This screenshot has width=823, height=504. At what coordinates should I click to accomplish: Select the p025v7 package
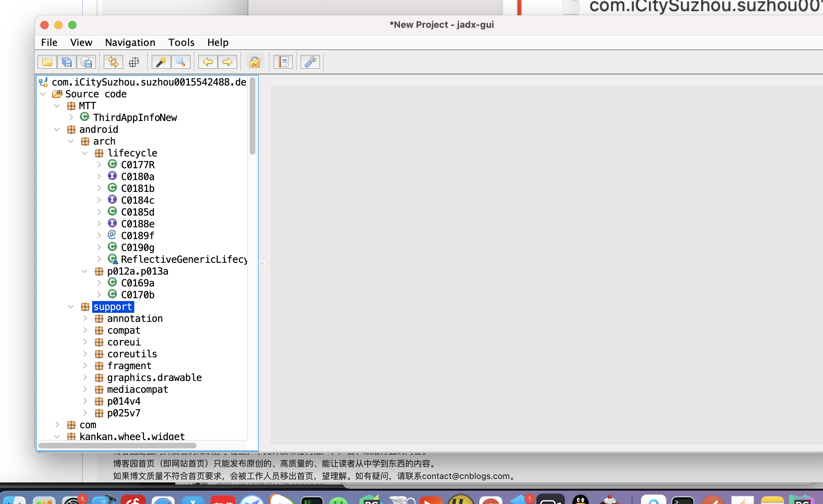pyautogui.click(x=123, y=413)
